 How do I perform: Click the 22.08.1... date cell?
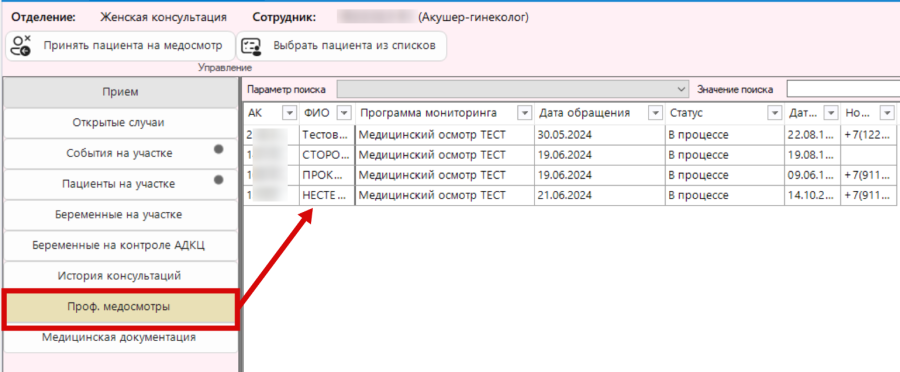click(812, 135)
